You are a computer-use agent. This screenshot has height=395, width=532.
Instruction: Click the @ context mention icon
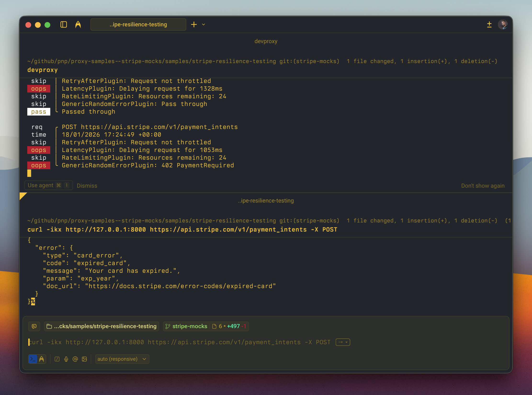(75, 359)
